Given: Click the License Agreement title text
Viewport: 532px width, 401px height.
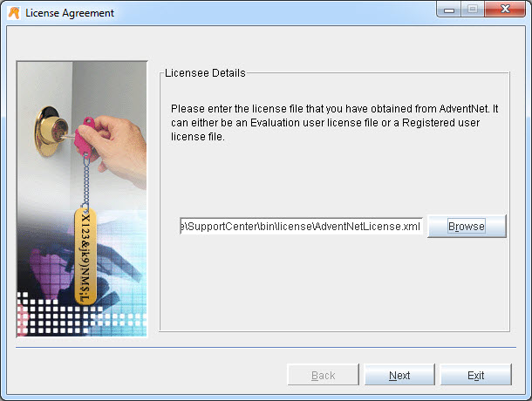Looking at the screenshot, I should 70,13.
